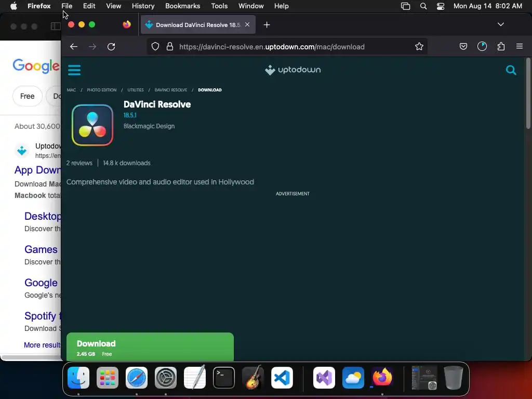This screenshot has height=399, width=532.
Task: Click the Uptodown logo in the header
Action: click(x=293, y=70)
